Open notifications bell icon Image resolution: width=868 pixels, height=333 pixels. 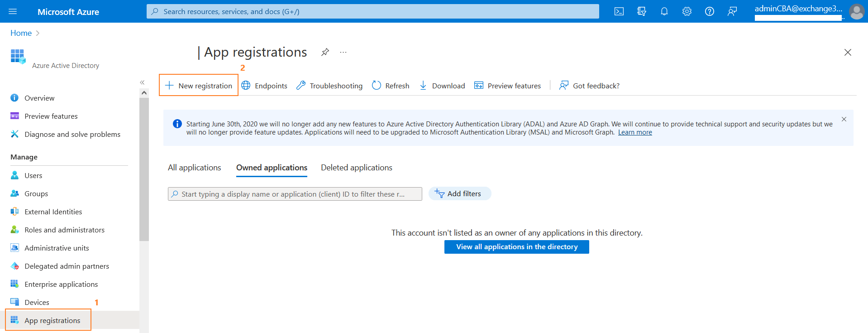click(x=664, y=11)
